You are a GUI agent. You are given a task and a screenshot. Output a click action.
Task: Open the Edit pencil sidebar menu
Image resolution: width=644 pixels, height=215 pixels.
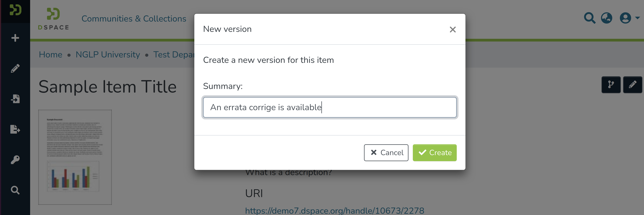[15, 68]
